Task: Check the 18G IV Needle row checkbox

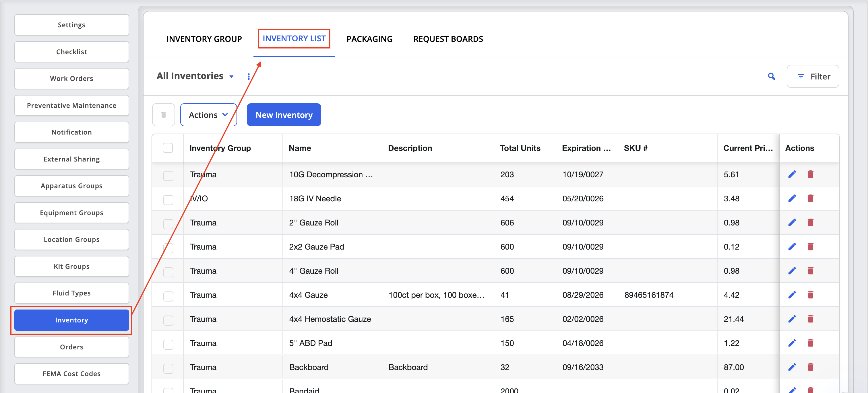Action: (x=168, y=200)
